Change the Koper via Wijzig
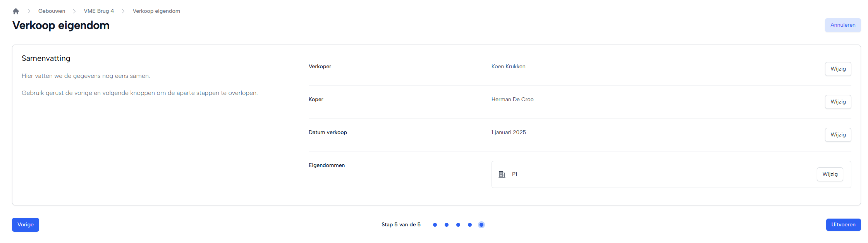868x243 pixels. [838, 102]
